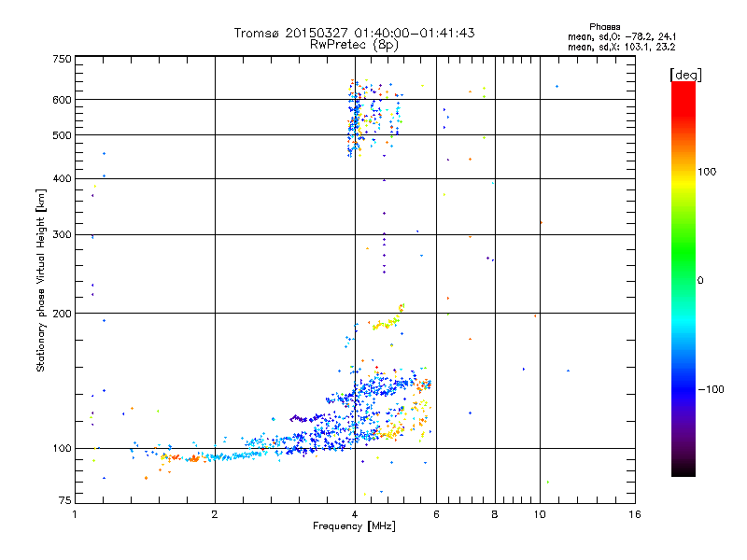The image size is (747, 560).
Task: Pick the dark purple bottom of the colorbar
Action: pyautogui.click(x=684, y=464)
